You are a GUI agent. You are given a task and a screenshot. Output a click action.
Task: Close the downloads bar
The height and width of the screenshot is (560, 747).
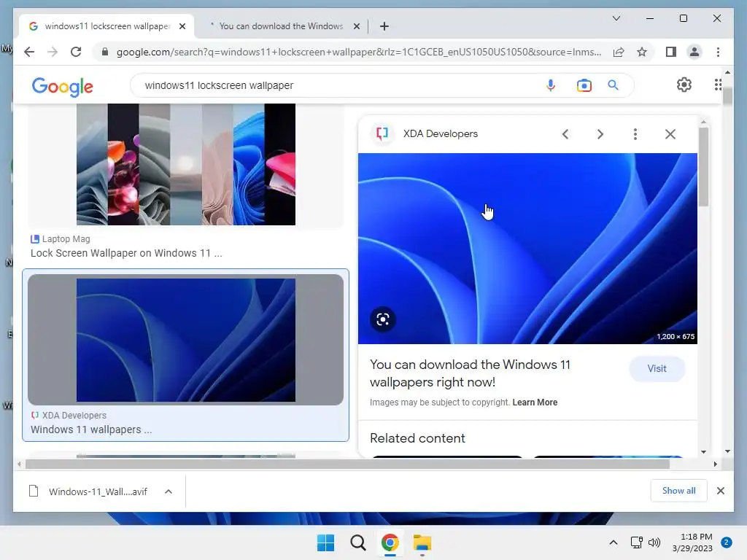click(x=720, y=491)
